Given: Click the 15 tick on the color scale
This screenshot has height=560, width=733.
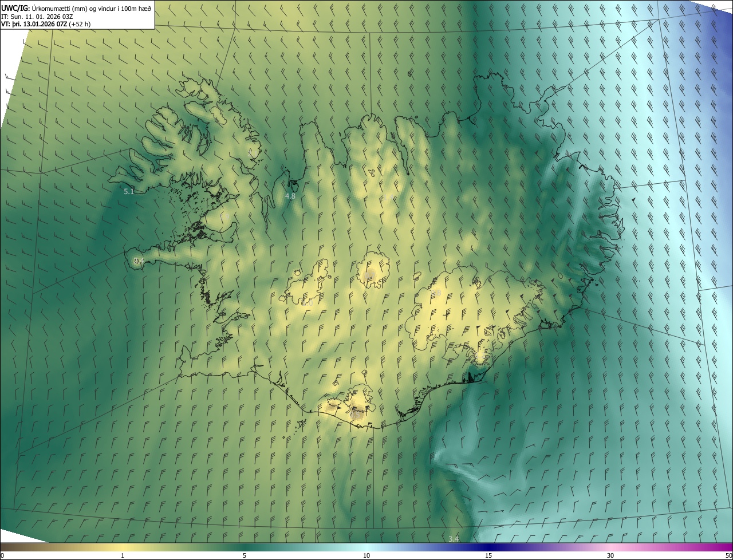Looking at the screenshot, I should pyautogui.click(x=488, y=555).
